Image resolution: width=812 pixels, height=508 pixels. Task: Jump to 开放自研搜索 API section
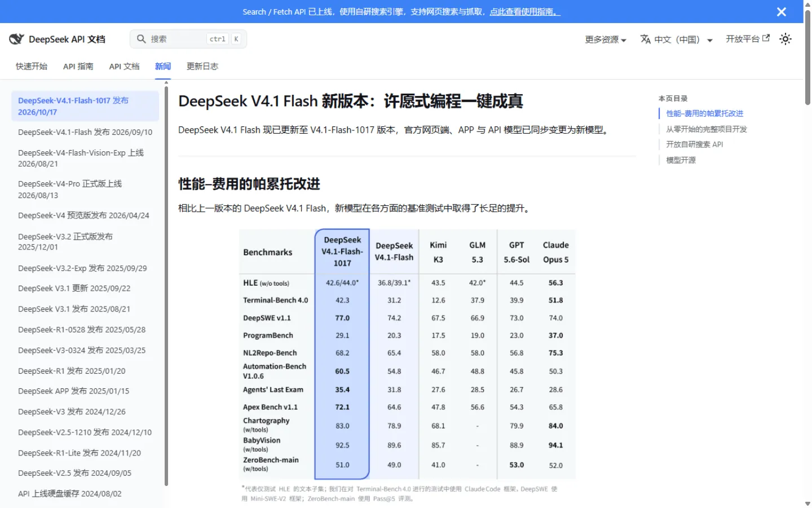(x=695, y=144)
